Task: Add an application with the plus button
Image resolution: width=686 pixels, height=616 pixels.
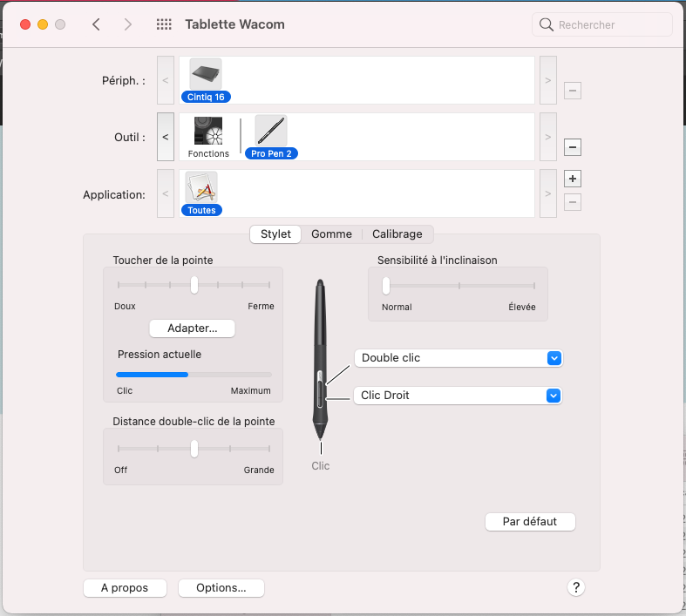Action: click(x=573, y=179)
